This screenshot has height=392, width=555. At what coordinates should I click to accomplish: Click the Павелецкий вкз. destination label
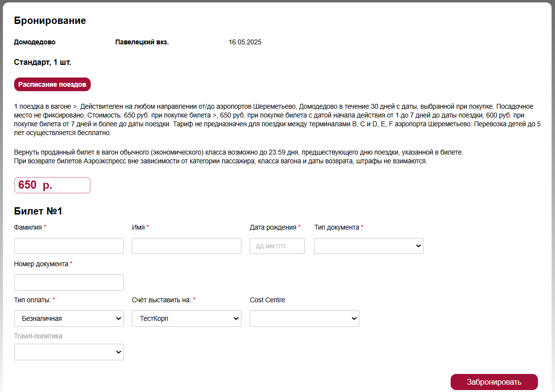point(142,42)
